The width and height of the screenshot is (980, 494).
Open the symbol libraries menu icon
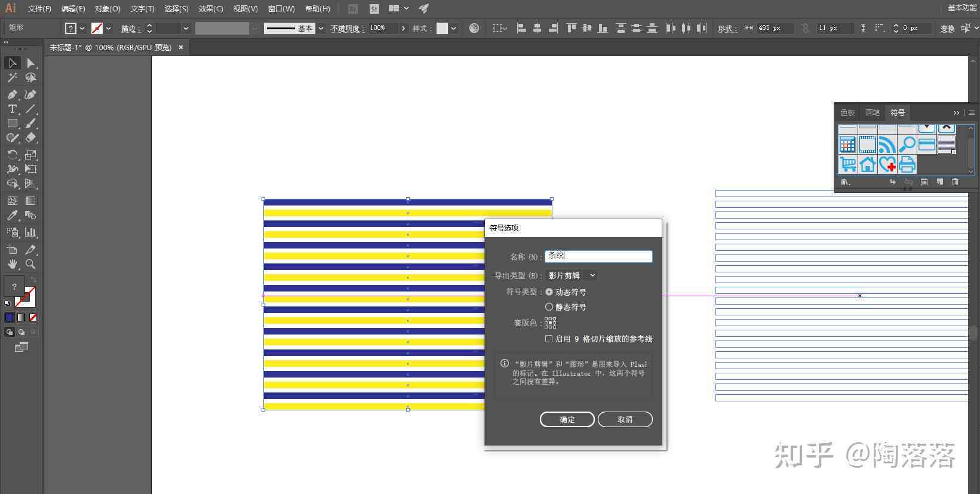(846, 182)
